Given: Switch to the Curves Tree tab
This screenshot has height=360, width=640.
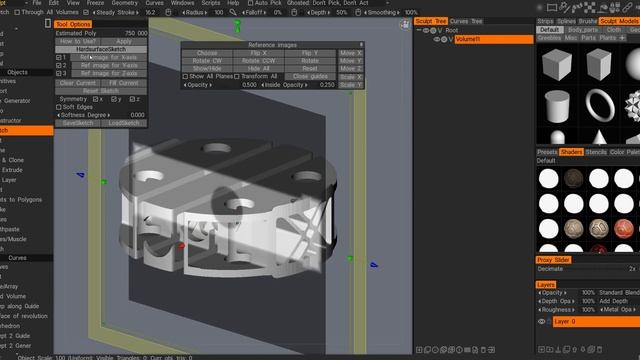Looking at the screenshot, I should [x=466, y=21].
